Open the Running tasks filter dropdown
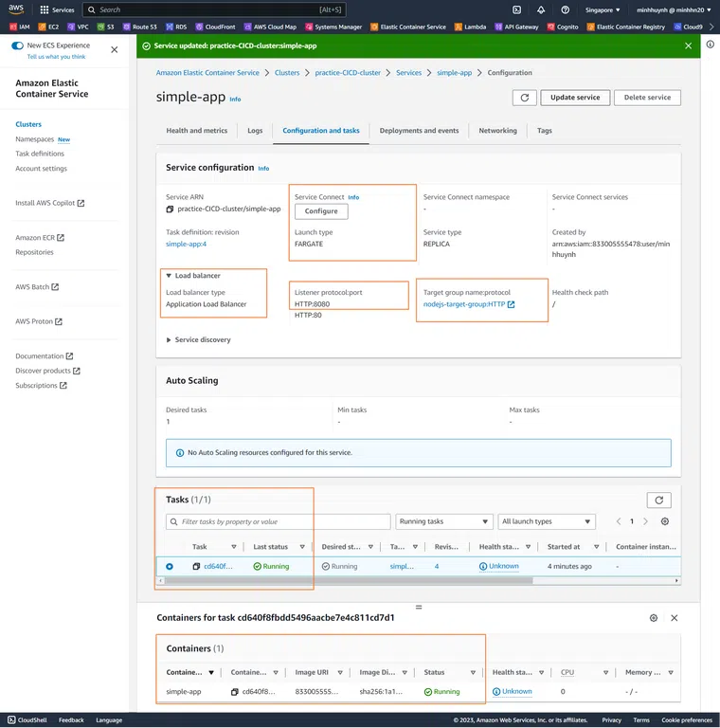The image size is (720, 728). (x=443, y=521)
